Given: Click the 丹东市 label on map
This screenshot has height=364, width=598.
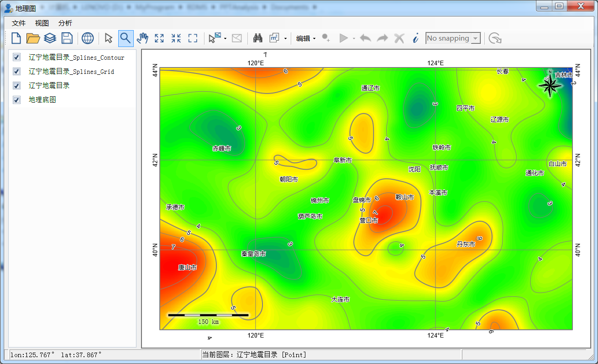Looking at the screenshot, I should pos(466,244).
